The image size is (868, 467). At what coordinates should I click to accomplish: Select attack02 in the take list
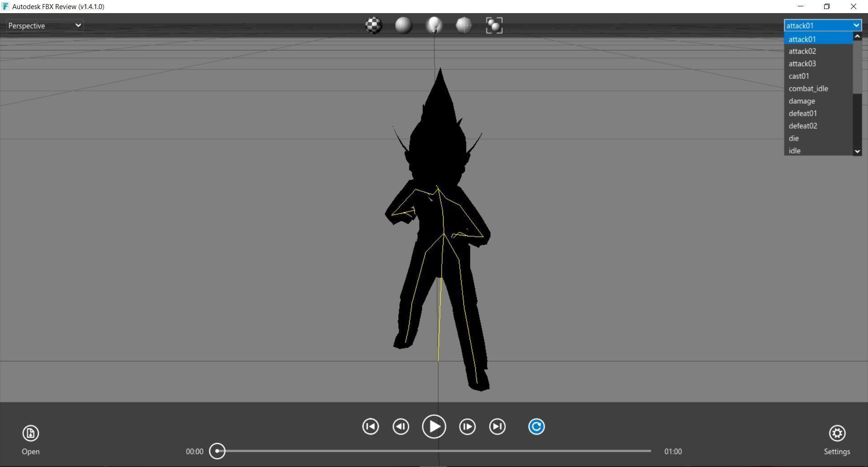coord(818,52)
